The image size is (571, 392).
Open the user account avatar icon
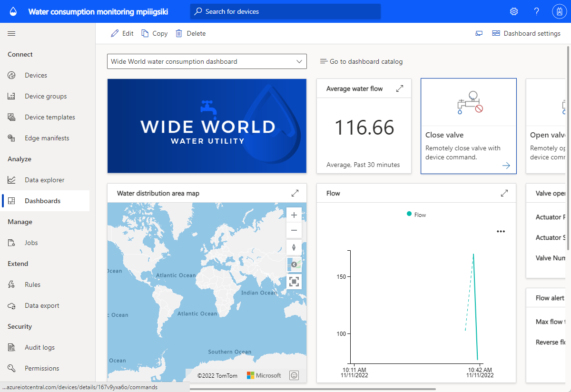click(x=560, y=11)
